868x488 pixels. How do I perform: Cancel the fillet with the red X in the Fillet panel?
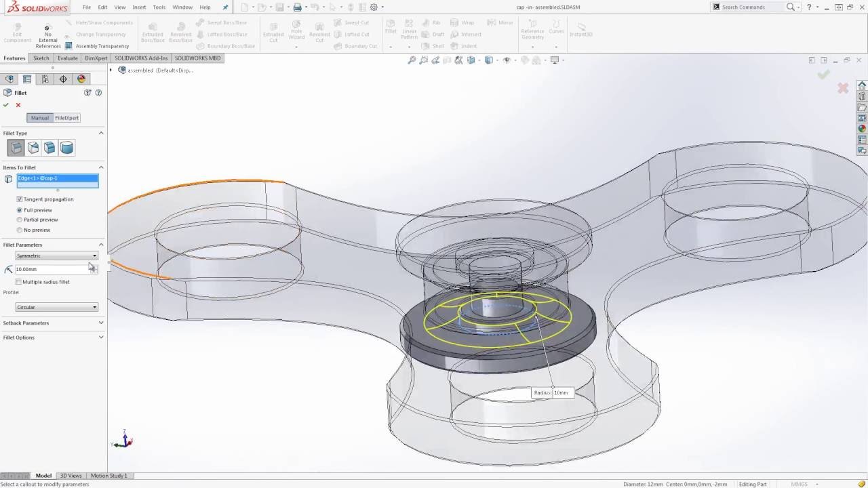coord(18,105)
